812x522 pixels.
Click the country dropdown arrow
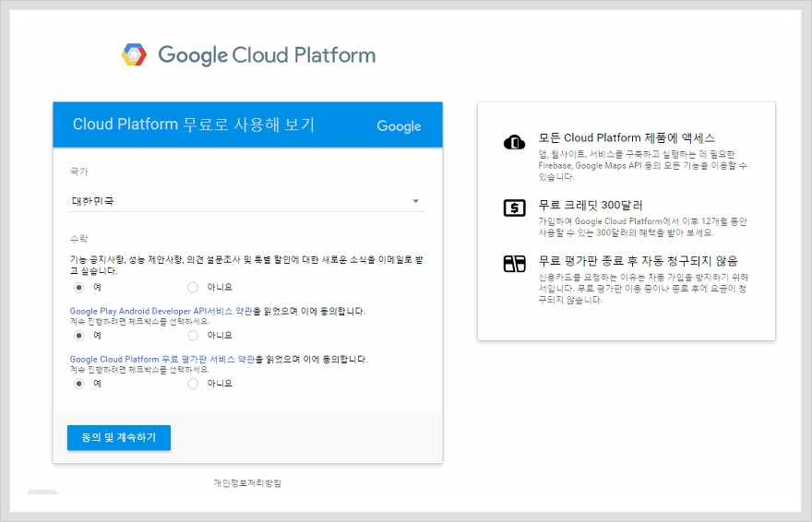point(415,201)
